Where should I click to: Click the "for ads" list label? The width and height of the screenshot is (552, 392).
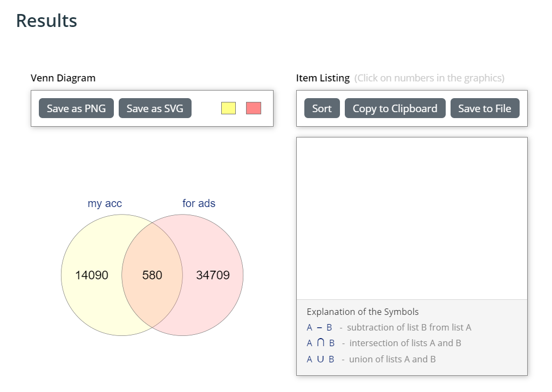[199, 204]
